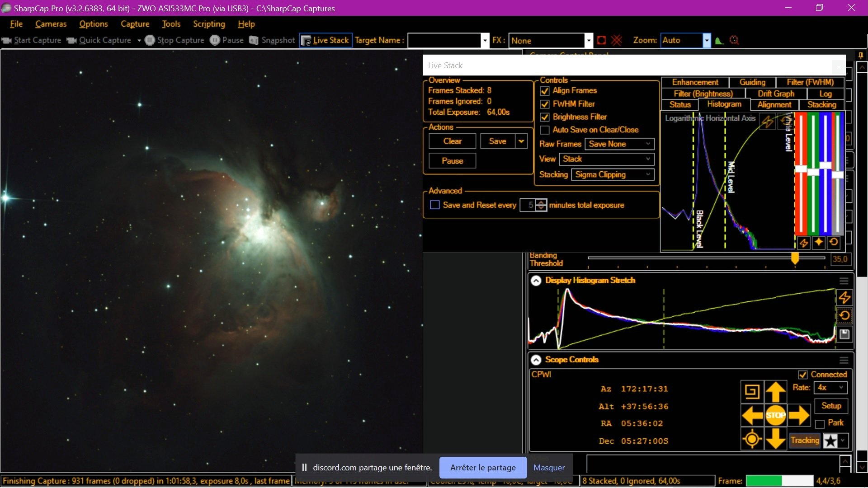This screenshot has width=868, height=488.
Task: Open the Display Histogram Stretch panel menu
Action: [844, 281]
